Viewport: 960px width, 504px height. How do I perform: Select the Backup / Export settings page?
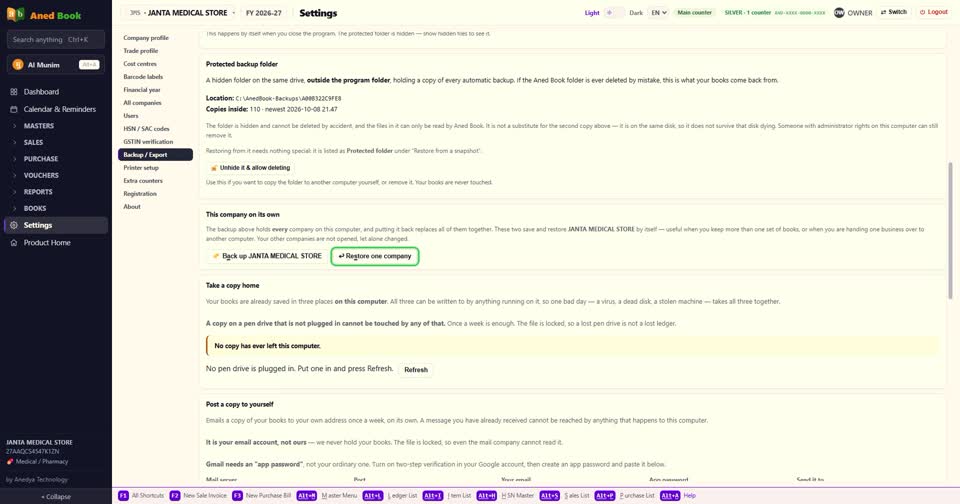[x=155, y=155]
